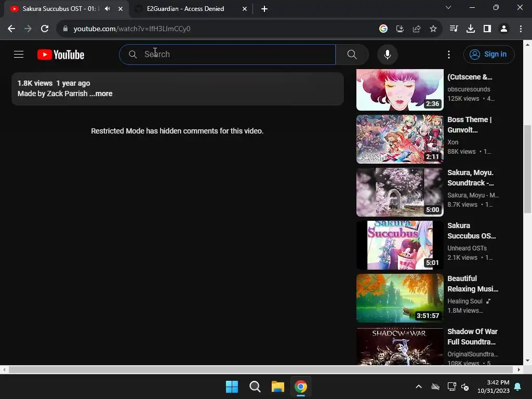Toggle Chrome side panel

(x=487, y=29)
